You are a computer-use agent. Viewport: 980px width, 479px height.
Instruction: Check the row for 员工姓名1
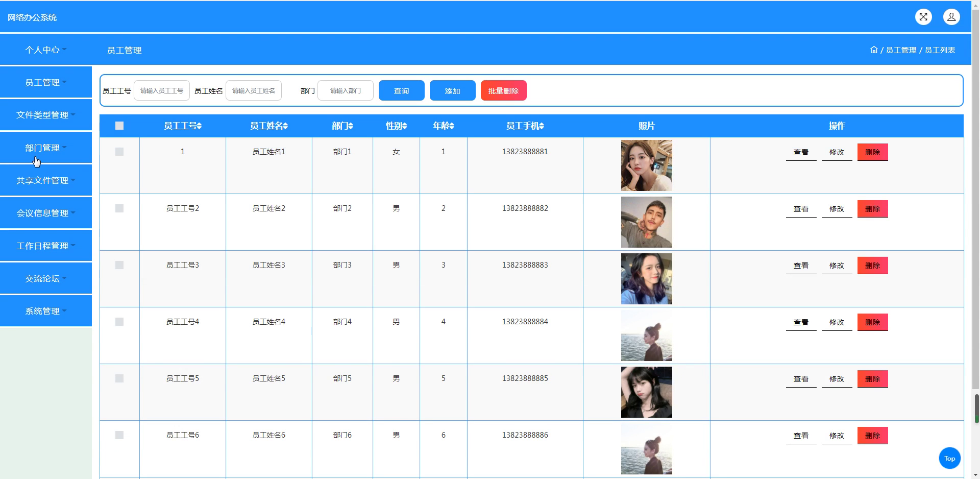pos(119,152)
